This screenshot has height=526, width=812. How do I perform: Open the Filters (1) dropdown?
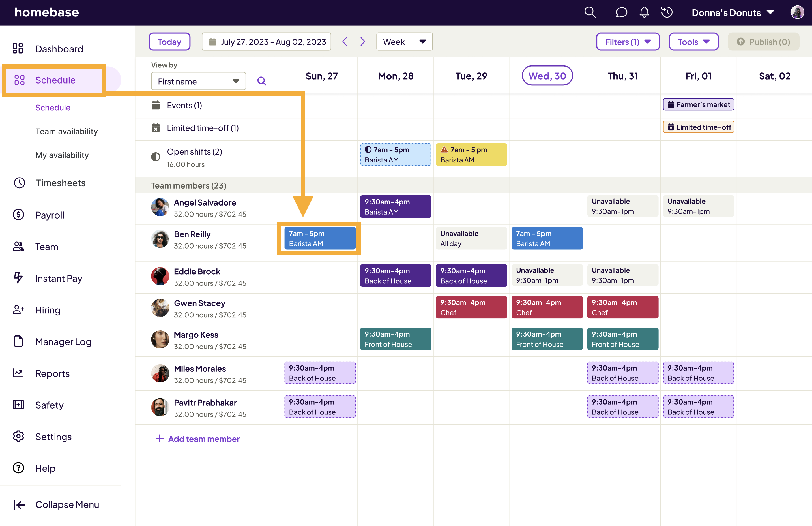(x=628, y=42)
